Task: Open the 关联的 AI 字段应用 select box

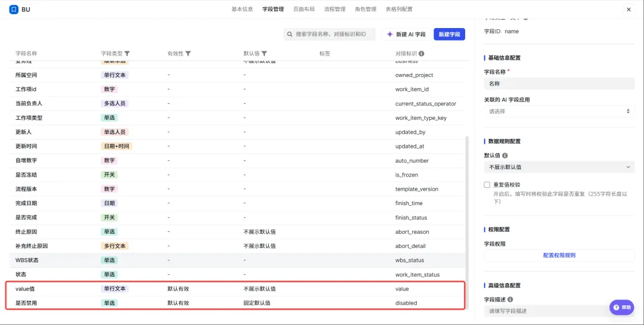Action: point(559,112)
